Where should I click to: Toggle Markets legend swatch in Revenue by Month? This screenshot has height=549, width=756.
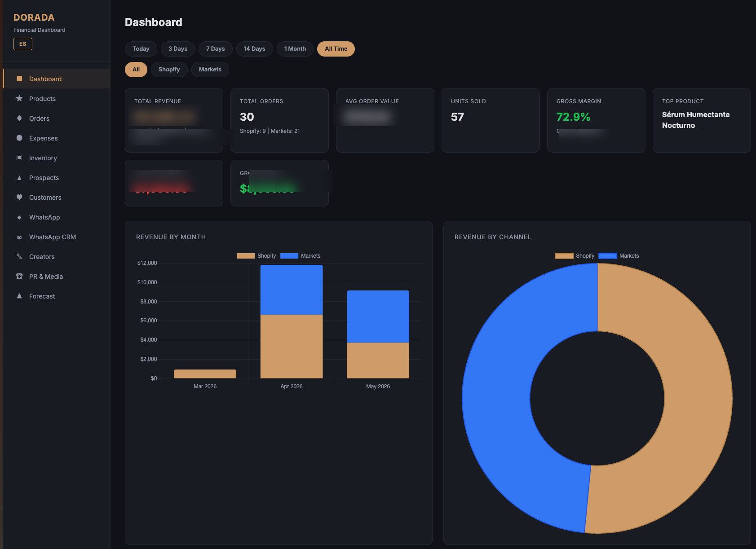(x=289, y=256)
